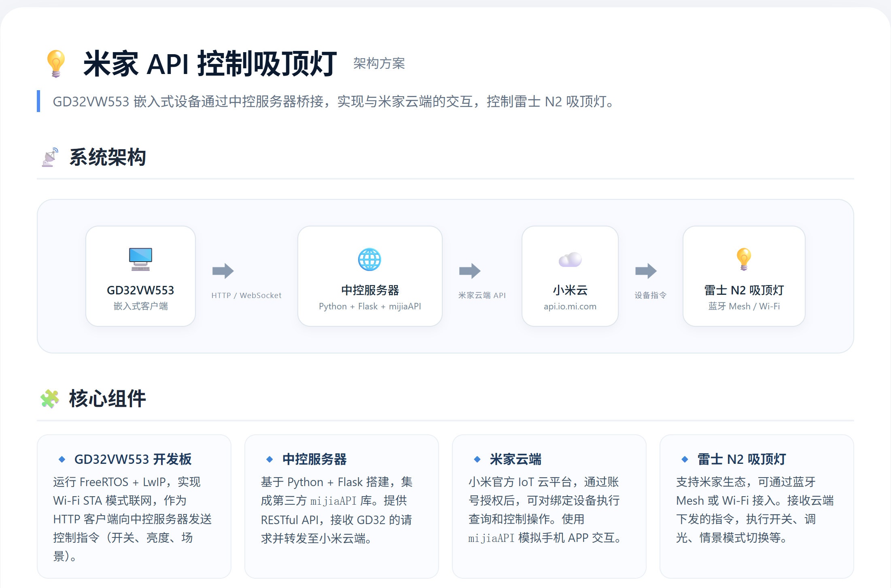Screen dimensions: 891x588
Task: Click the 雷士 N2 吸顶灯 label above 蓝牙 Mesh / Wi-Fi
Action: (x=744, y=290)
